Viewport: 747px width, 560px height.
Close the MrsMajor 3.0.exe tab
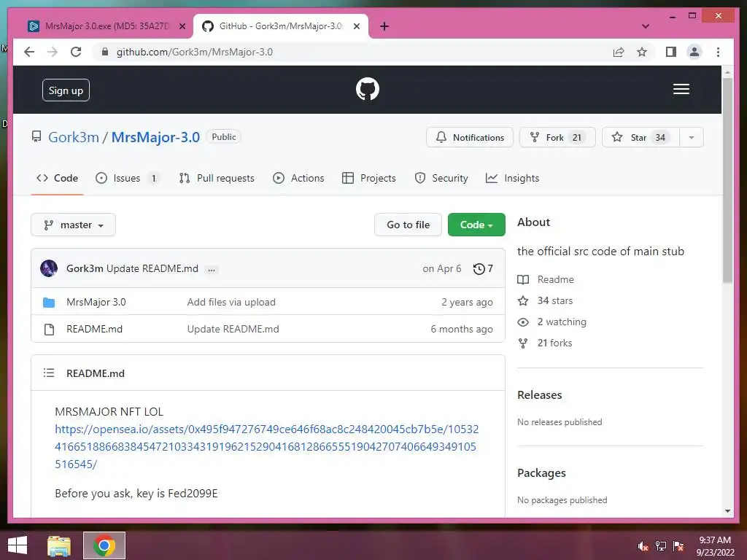tap(182, 26)
